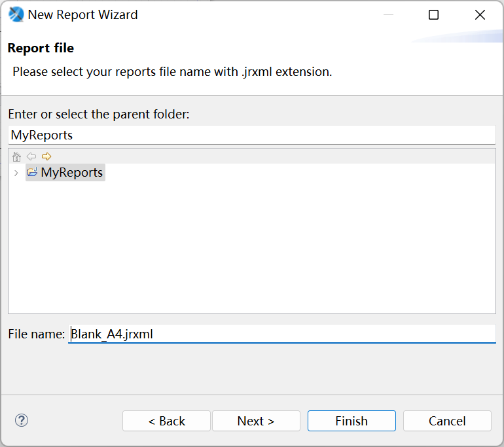Click the "File name:" label
The width and height of the screenshot is (504, 447).
coord(36,334)
